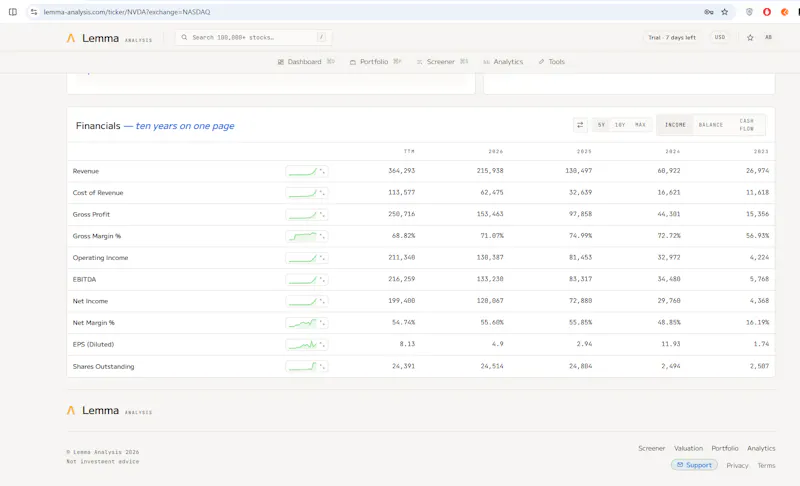This screenshot has width=800, height=486.
Task: Focus the stock search field
Action: tap(253, 37)
